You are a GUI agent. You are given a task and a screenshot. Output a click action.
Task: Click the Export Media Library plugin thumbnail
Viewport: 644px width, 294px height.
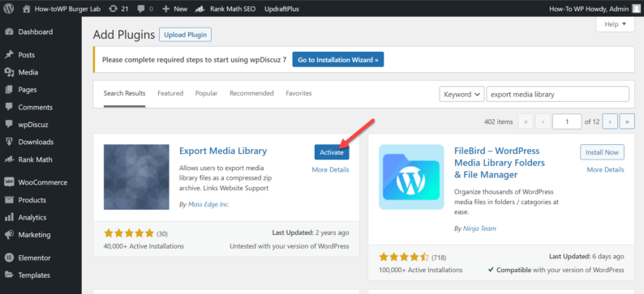tap(136, 177)
